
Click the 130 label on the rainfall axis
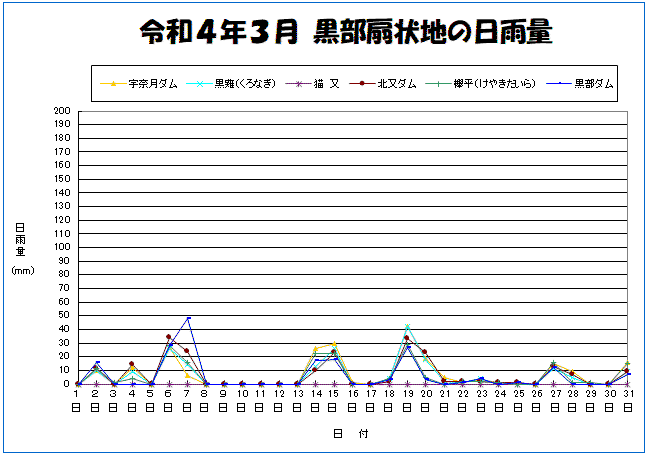[x=62, y=206]
